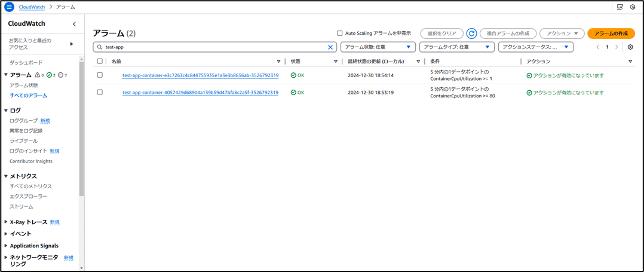Click the in-alarm count triangle icon
644x272 pixels.
[x=38, y=75]
